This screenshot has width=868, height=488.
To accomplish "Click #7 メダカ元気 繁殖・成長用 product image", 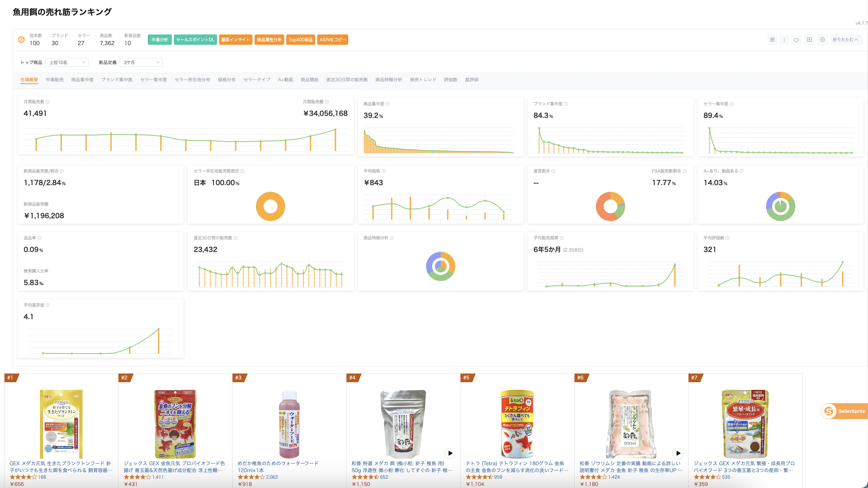I will pyautogui.click(x=745, y=424).
